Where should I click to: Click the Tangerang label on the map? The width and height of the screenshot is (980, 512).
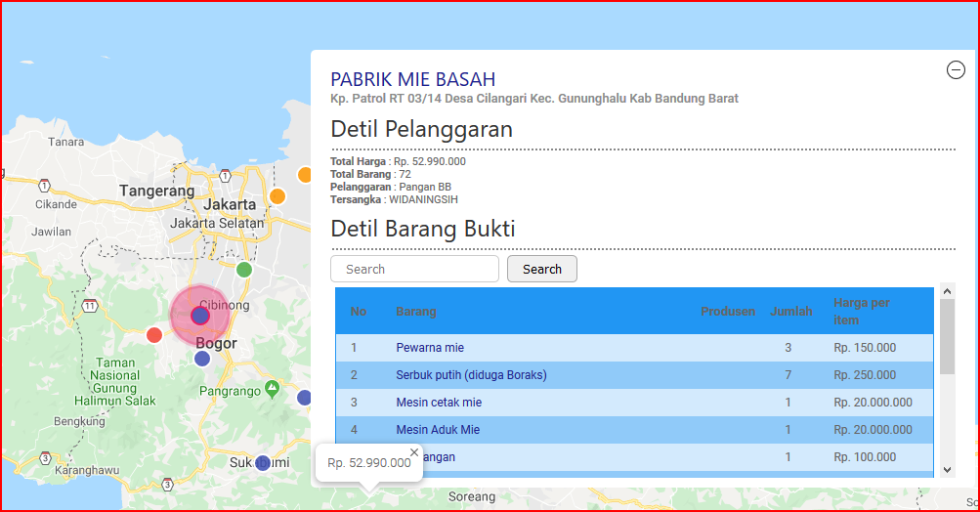point(157,191)
